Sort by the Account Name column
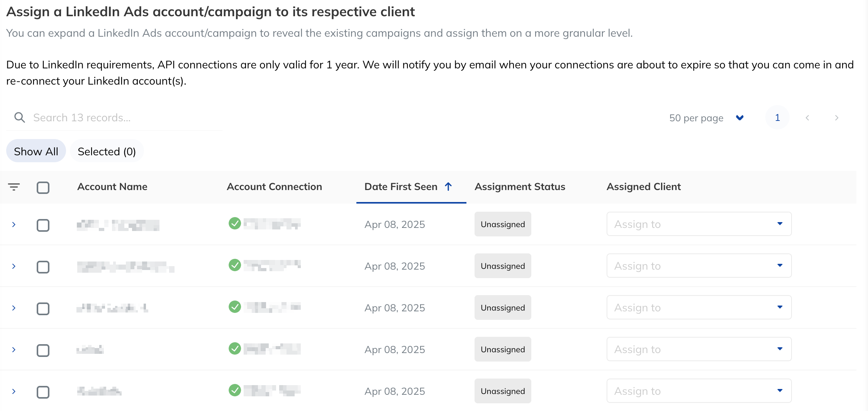 pyautogui.click(x=112, y=187)
